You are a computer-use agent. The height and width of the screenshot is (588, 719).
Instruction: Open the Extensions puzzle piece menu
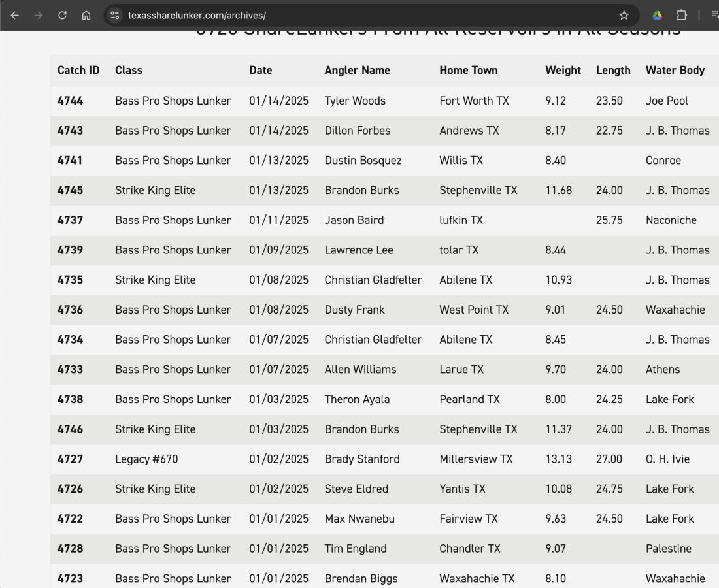pos(681,15)
